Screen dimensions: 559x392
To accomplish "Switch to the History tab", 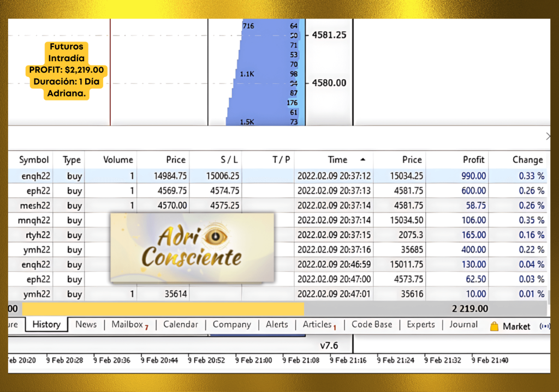I will click(46, 324).
